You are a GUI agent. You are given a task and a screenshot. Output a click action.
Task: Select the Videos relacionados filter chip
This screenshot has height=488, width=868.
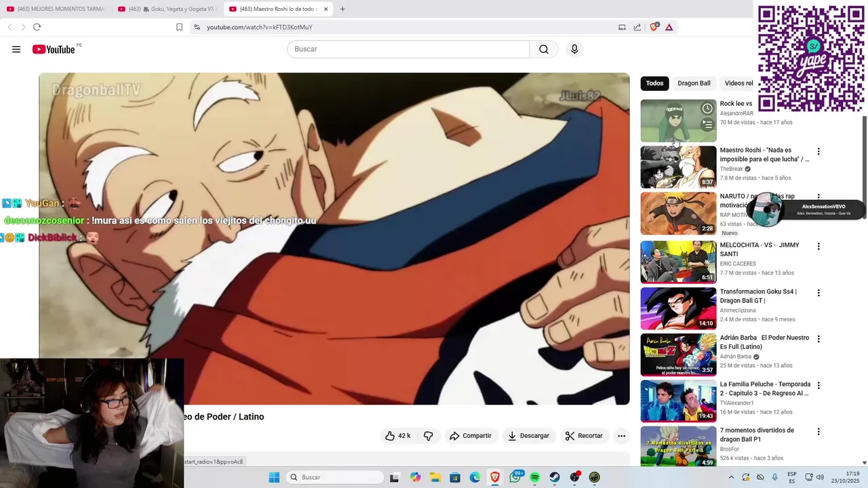(738, 83)
